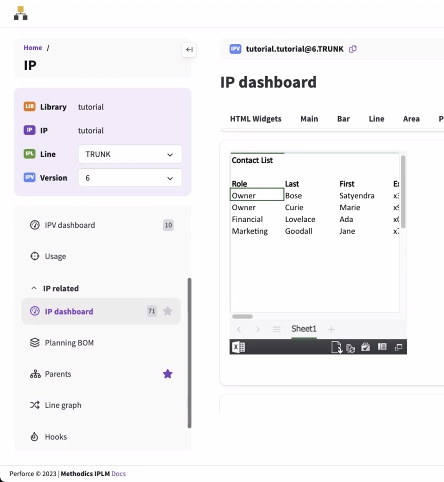Screen dimensions: 444x482
Task: Click the full-screen expand icon in the Excel footer
Action: tap(398, 347)
